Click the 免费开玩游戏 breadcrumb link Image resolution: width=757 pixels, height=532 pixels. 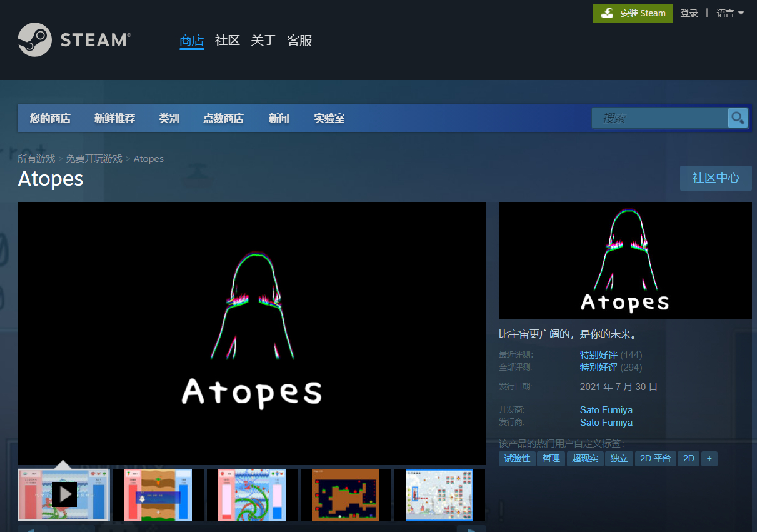click(x=94, y=159)
